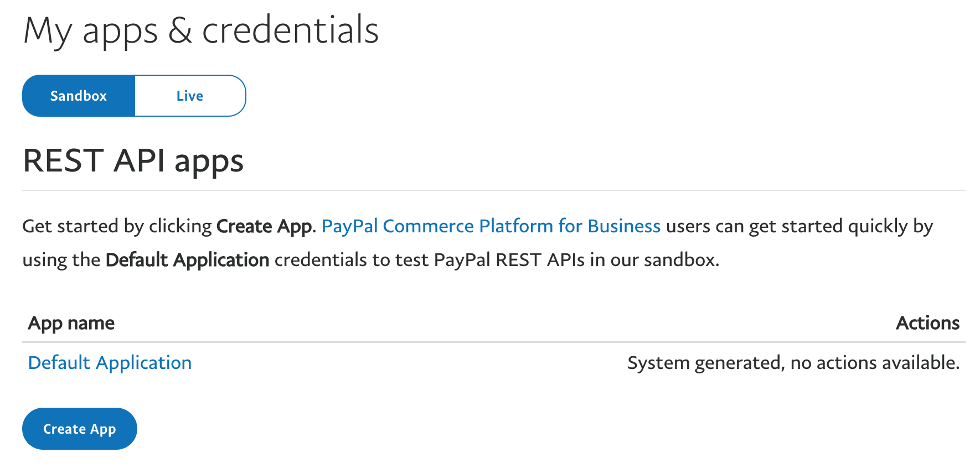Click the blue Create App button
Viewport: 980px width, 468px height.
pyautogui.click(x=80, y=429)
